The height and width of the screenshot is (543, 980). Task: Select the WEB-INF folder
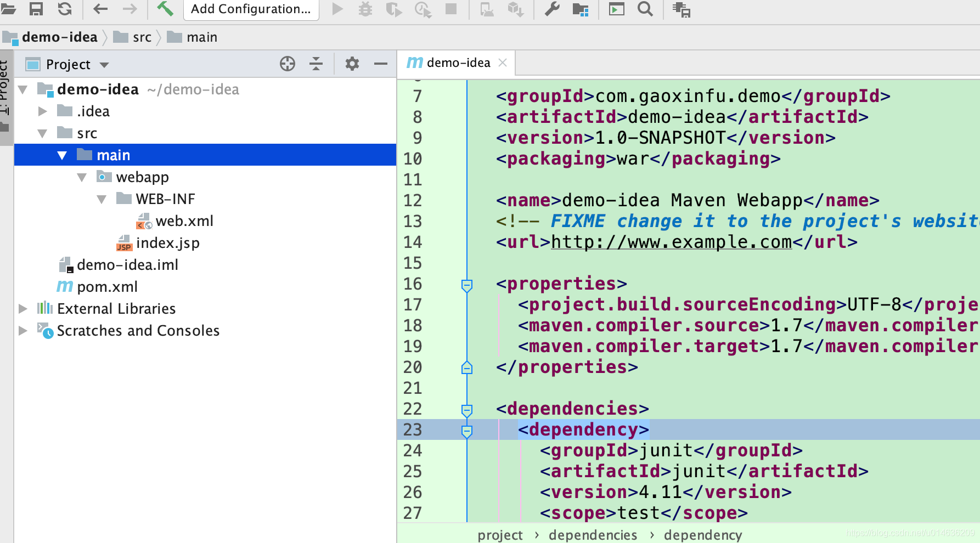(165, 199)
